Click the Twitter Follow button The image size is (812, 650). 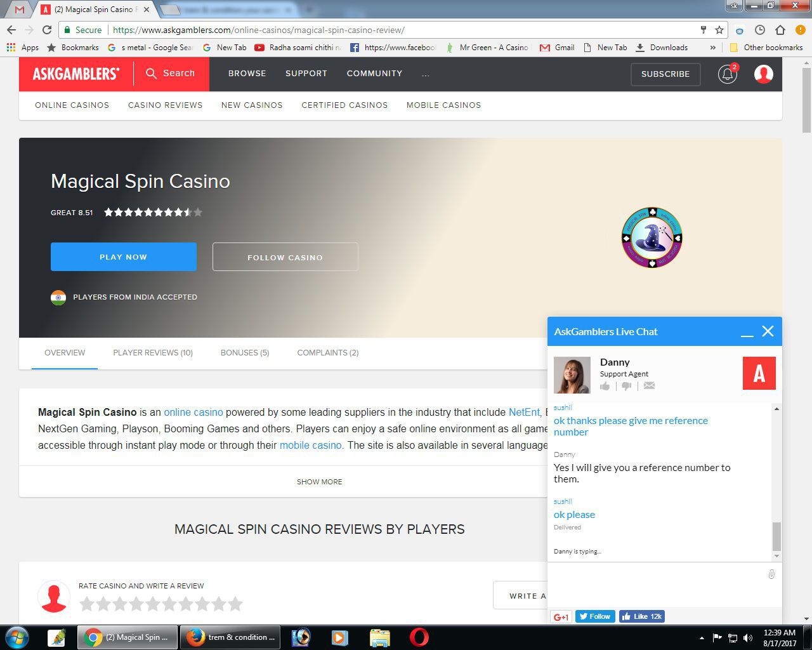click(594, 616)
